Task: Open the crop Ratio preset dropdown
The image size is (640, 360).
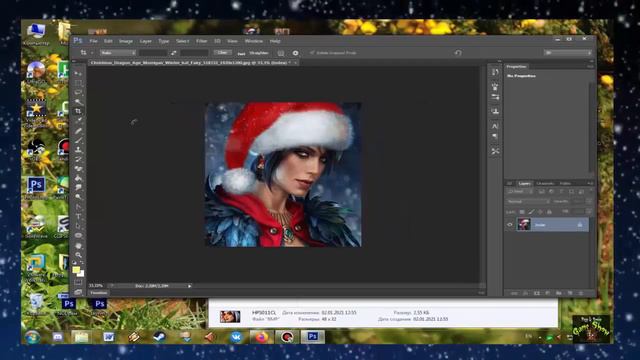Action: tap(118, 53)
